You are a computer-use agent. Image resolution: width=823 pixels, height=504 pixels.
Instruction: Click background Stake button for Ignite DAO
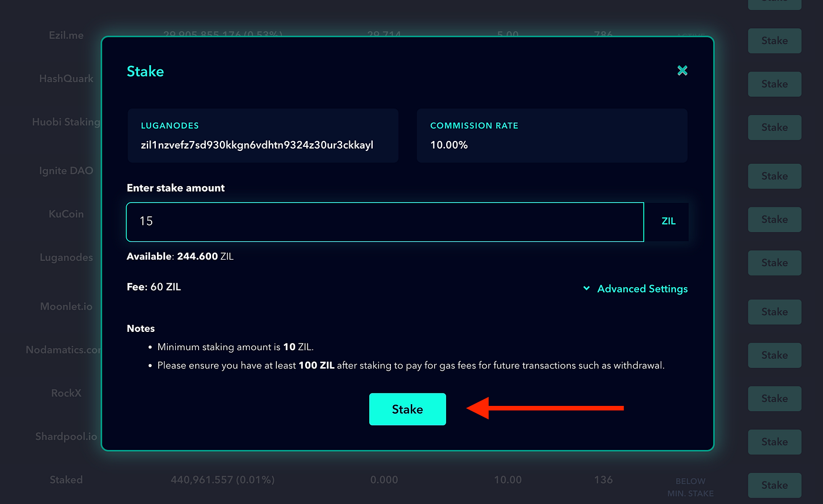774,176
